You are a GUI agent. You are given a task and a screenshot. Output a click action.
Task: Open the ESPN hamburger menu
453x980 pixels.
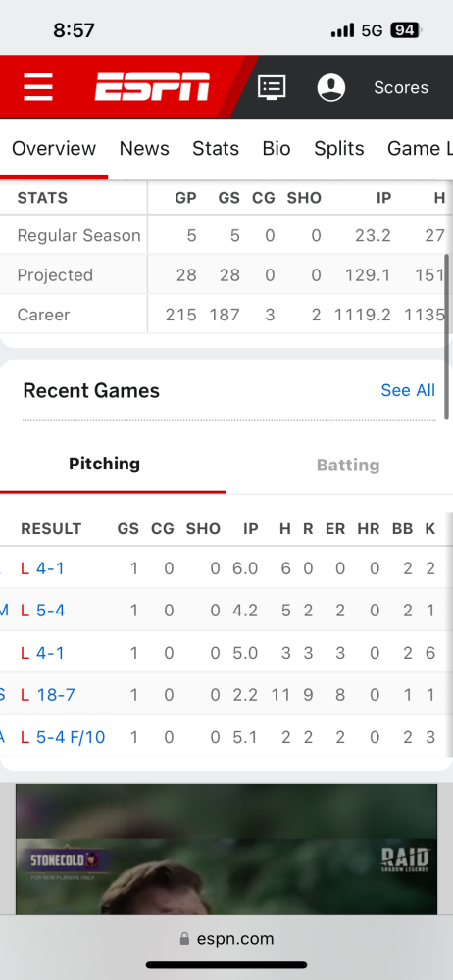click(37, 87)
